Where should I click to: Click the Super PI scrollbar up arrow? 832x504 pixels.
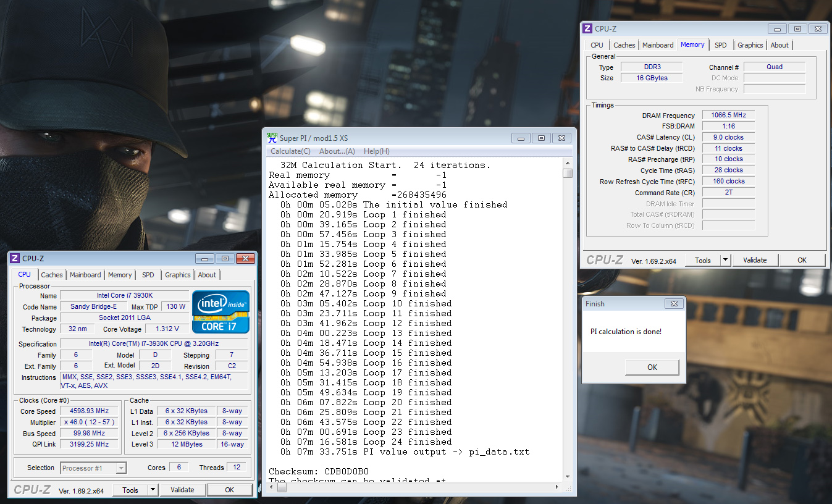coord(568,163)
